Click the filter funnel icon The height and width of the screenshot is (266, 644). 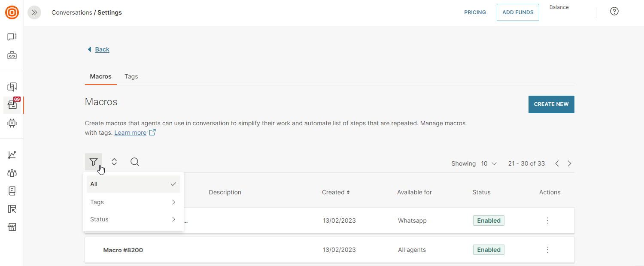[x=94, y=162]
